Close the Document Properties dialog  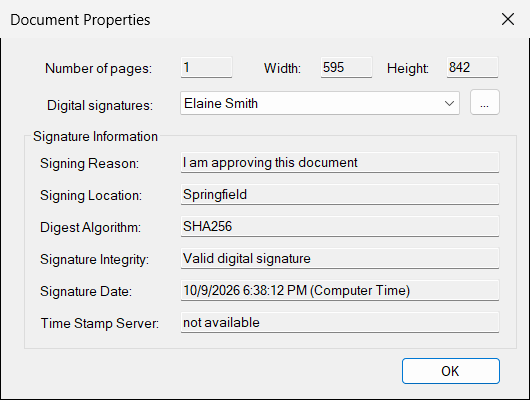tap(508, 19)
